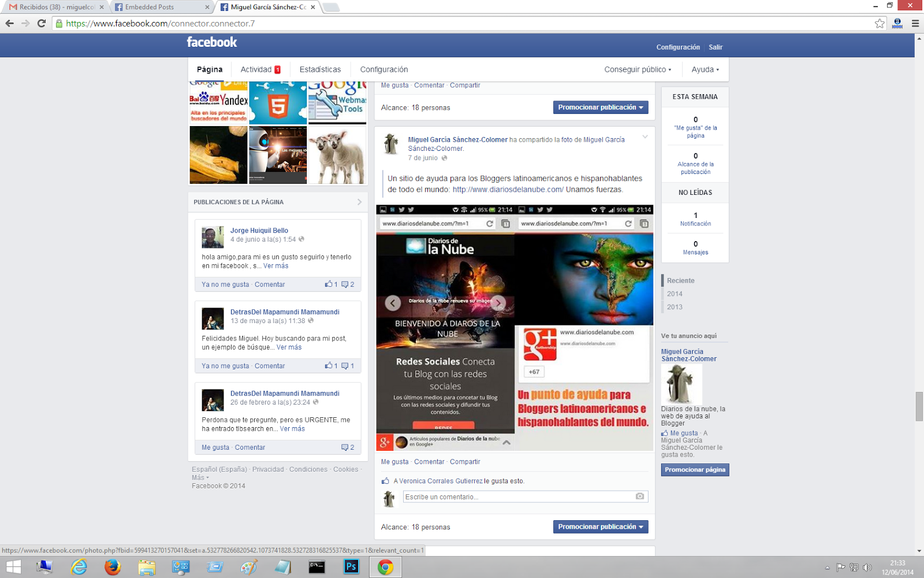
Task: Click the Escribe un comentario field
Action: [526, 497]
